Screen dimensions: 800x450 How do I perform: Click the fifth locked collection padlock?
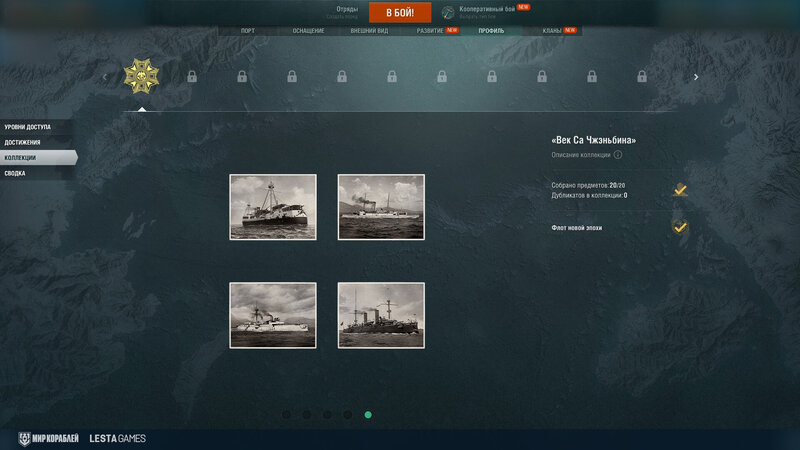click(392, 77)
